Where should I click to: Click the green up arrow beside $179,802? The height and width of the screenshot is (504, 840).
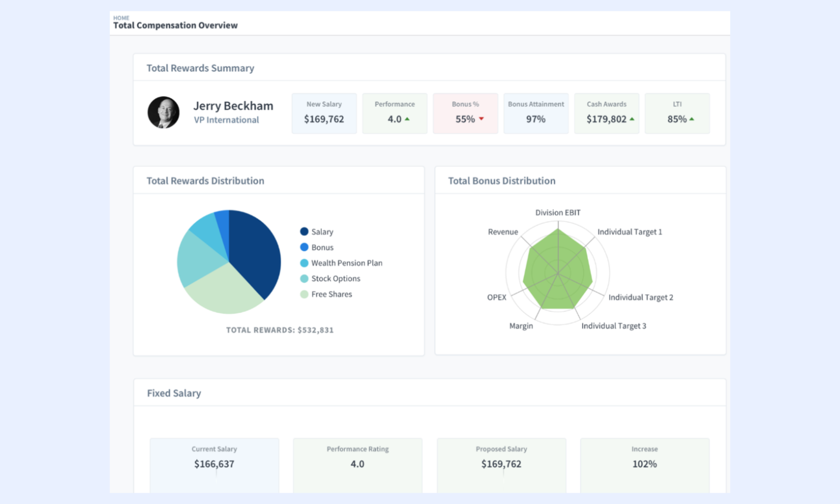[632, 119]
